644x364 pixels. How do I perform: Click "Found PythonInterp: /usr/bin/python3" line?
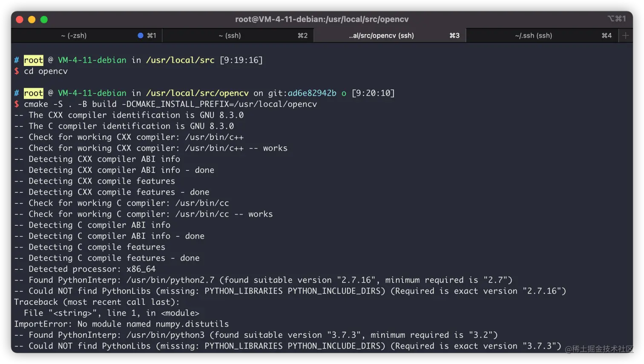pyautogui.click(x=256, y=335)
